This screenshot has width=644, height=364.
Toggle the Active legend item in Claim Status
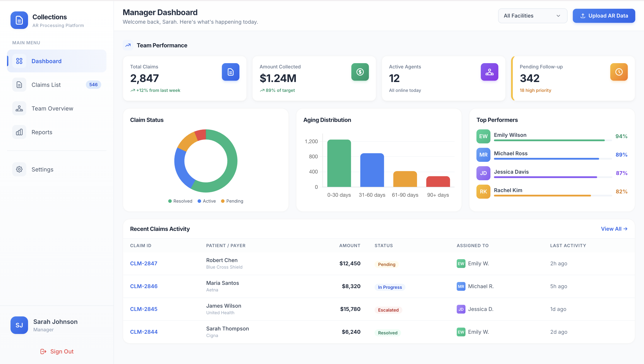[x=207, y=201]
